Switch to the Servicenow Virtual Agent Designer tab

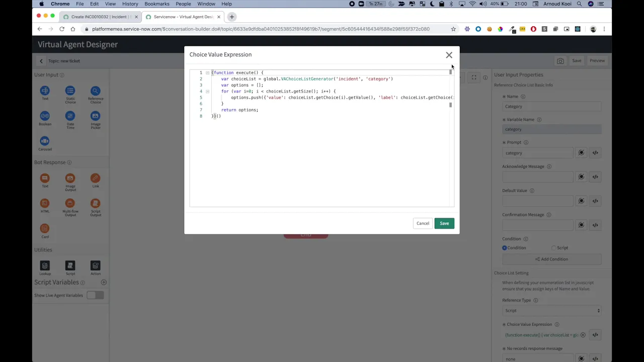tap(181, 17)
